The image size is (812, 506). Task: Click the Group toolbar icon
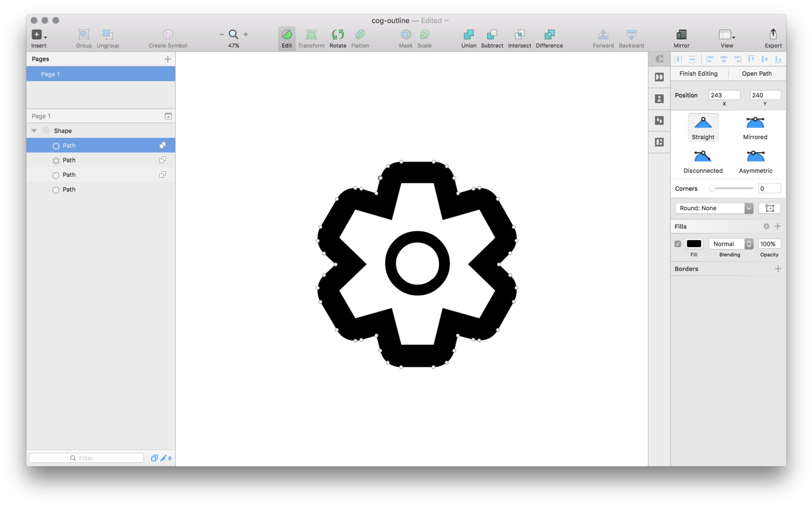84,34
